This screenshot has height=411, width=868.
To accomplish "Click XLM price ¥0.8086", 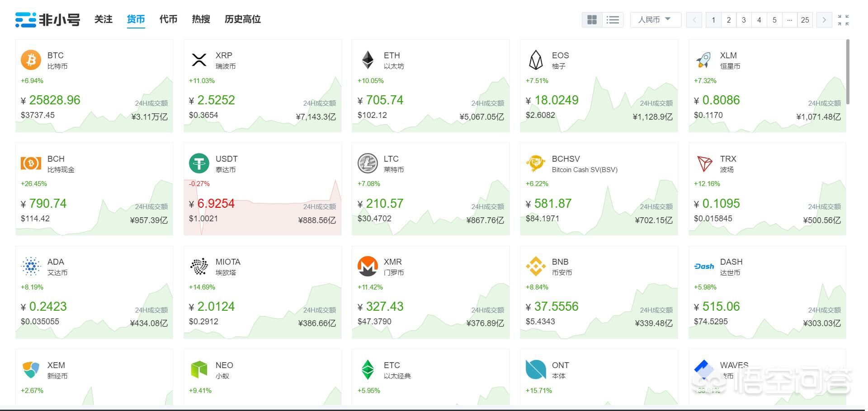I will pos(717,100).
